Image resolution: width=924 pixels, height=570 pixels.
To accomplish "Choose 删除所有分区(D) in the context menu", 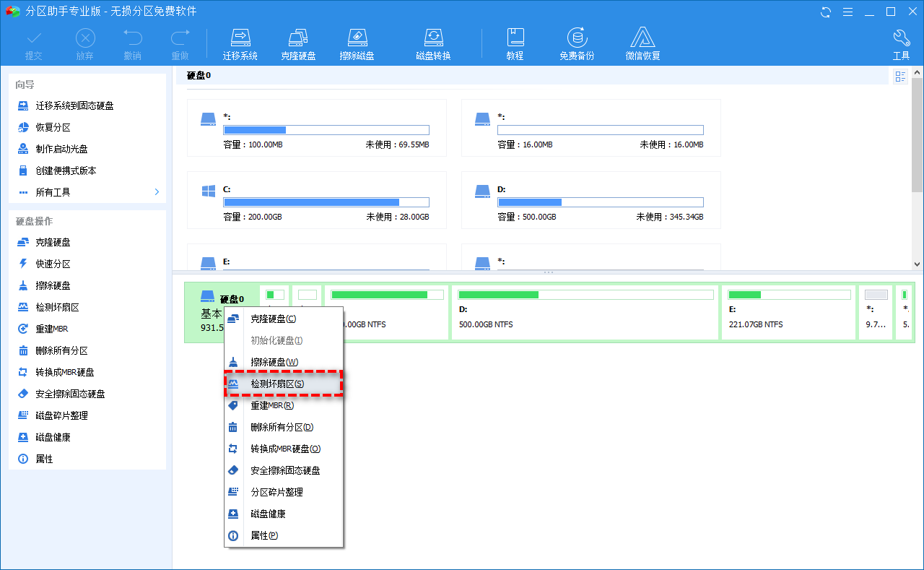I will pos(284,427).
